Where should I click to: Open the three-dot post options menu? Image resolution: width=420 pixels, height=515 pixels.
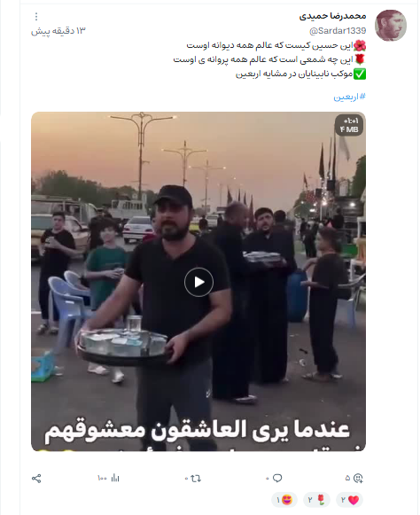tap(36, 17)
